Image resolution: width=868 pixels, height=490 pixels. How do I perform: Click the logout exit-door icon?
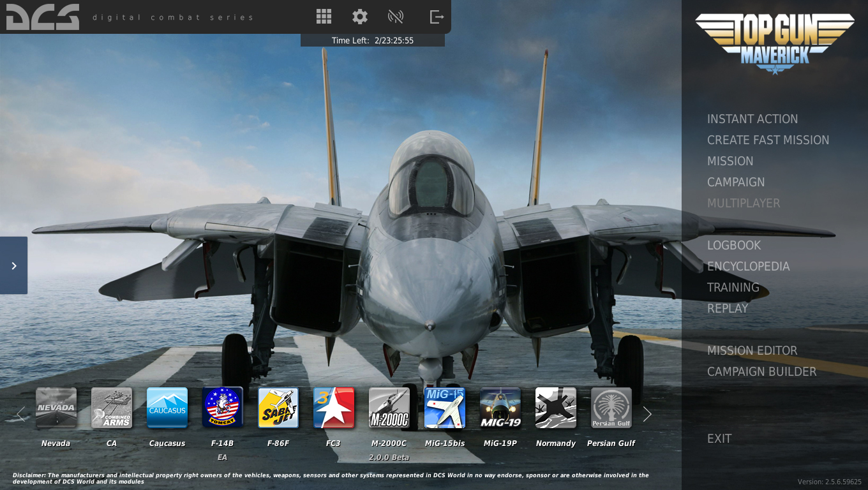point(437,17)
